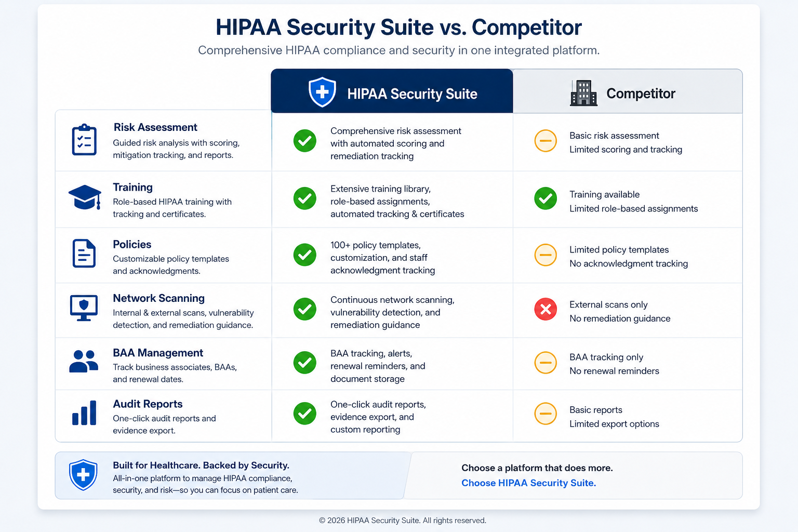Click Guided risk analysis with scoring description
This screenshot has height=532, width=798.
[176, 149]
